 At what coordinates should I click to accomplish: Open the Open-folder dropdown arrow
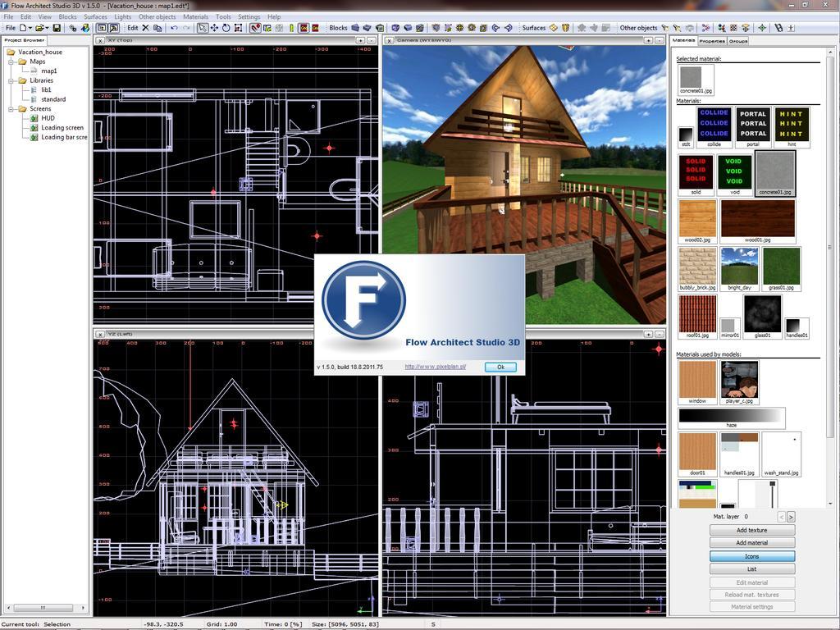click(47, 28)
